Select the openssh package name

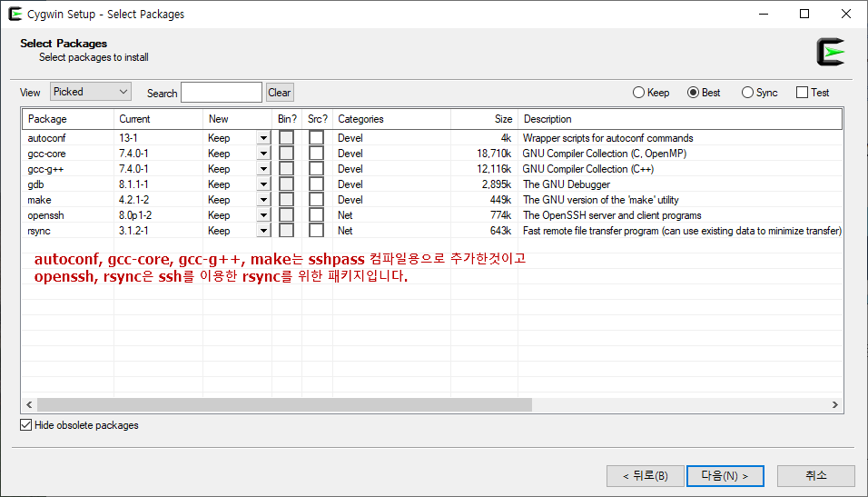point(46,215)
